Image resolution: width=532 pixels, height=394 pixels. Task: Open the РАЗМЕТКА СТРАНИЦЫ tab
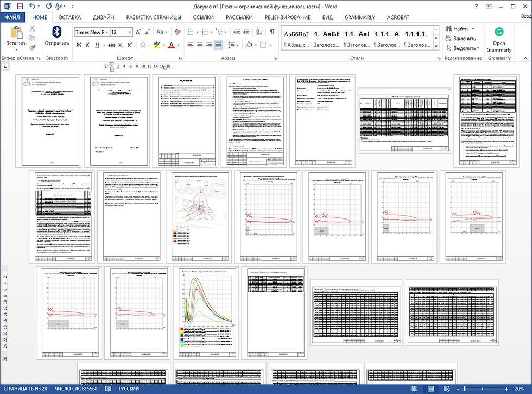click(154, 17)
